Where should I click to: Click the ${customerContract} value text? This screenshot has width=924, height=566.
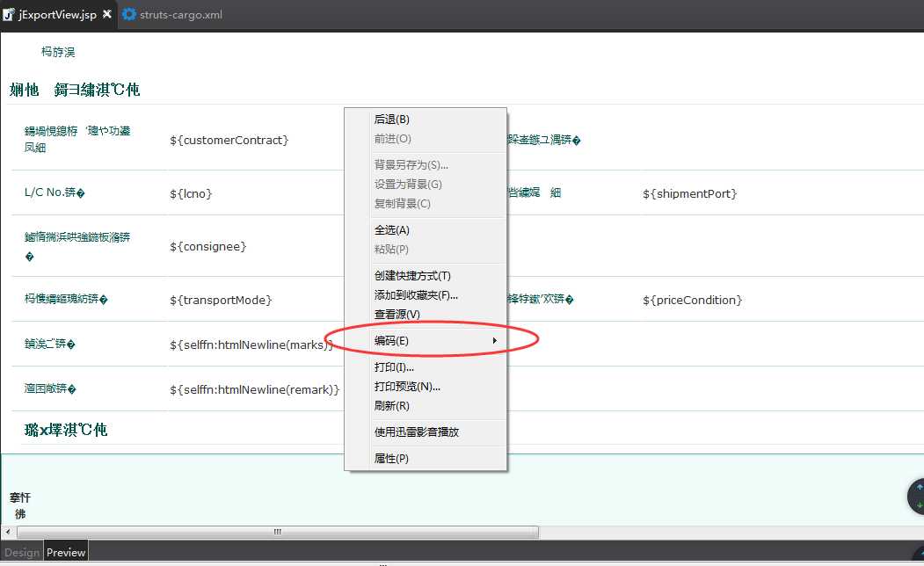pos(229,140)
